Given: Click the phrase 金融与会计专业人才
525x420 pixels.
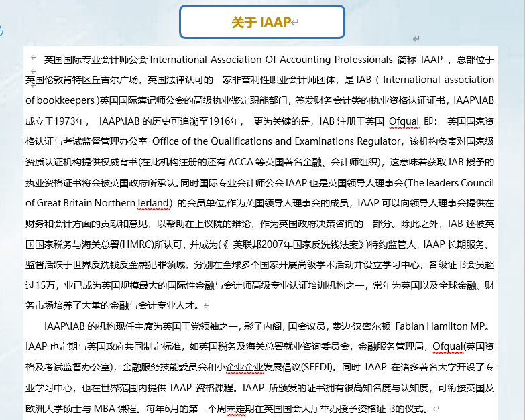Looking at the screenshot, I should pos(152,305).
